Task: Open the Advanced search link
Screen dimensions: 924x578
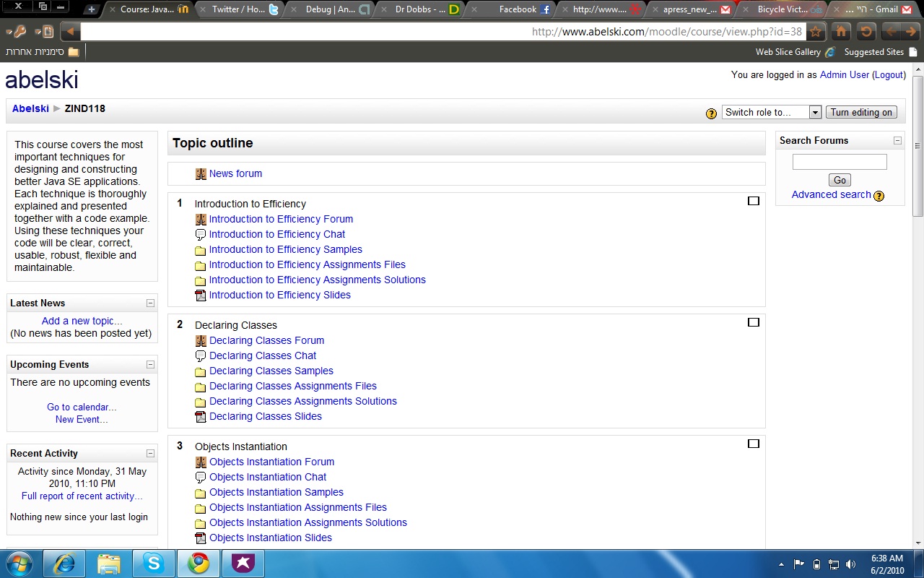Action: click(x=831, y=194)
